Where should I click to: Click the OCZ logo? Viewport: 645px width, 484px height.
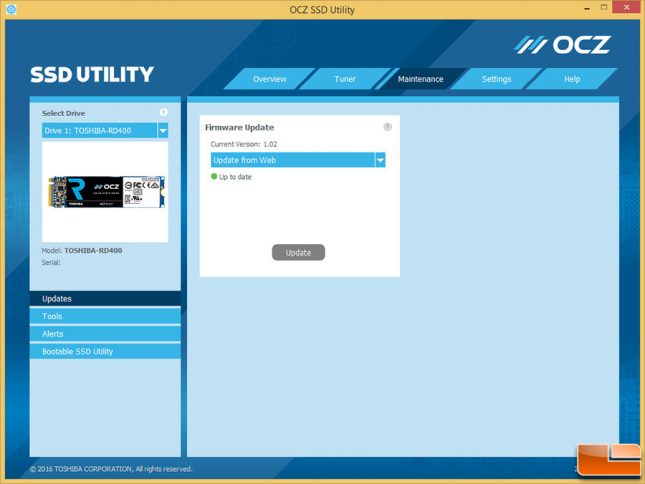pyautogui.click(x=562, y=45)
